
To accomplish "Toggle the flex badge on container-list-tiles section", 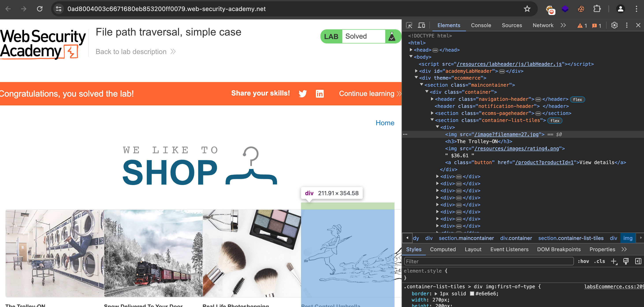I will [555, 121].
